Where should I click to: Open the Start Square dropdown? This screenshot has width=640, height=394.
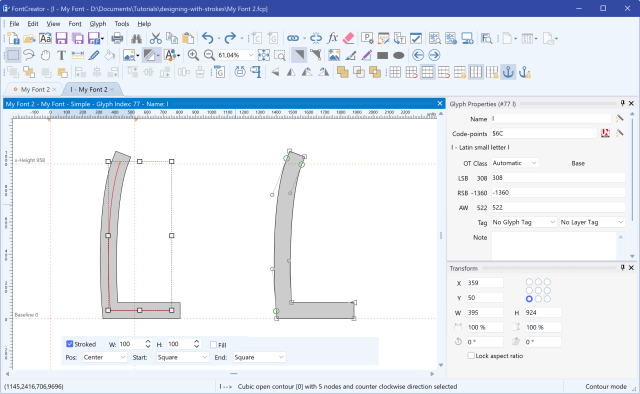pyautogui.click(x=182, y=357)
